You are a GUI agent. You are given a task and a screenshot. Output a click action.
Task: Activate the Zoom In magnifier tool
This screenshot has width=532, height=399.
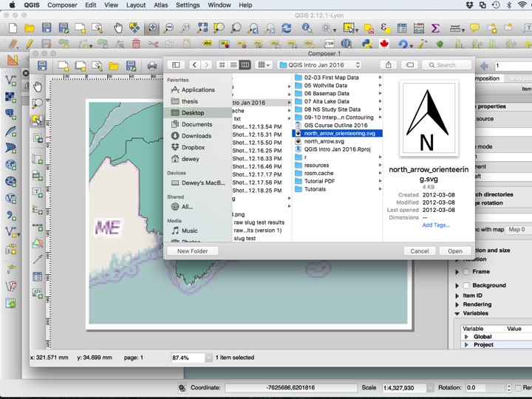pos(151,28)
